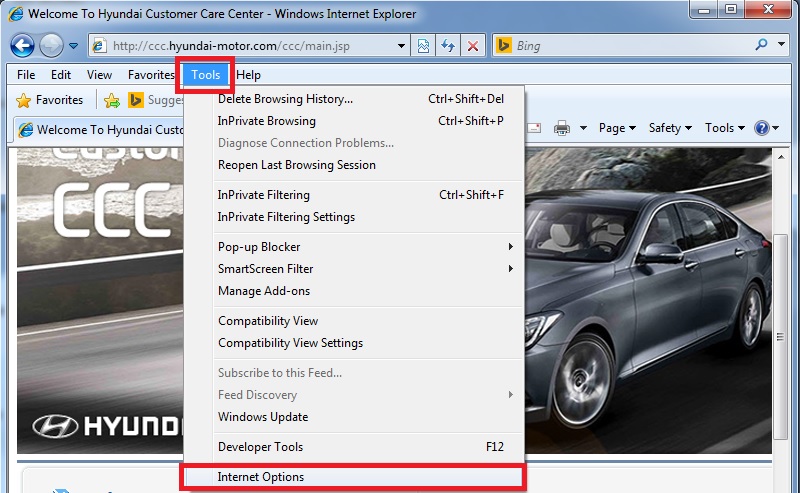Open the Print options dropdown arrow
Image resolution: width=800 pixels, height=493 pixels.
583,128
